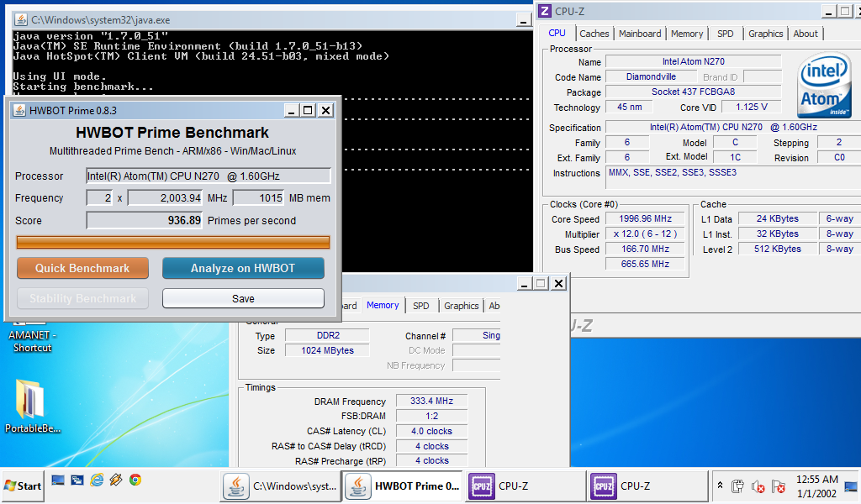Click the DDR2 memory type value

[x=328, y=335]
